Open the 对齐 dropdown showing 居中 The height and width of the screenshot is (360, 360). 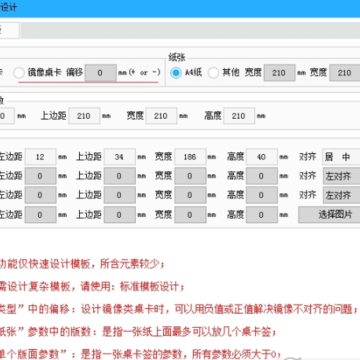click(341, 157)
